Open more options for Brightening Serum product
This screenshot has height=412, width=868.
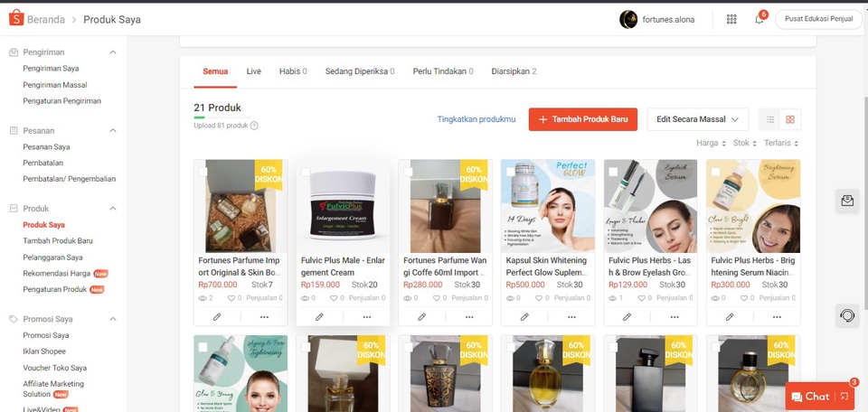point(778,317)
